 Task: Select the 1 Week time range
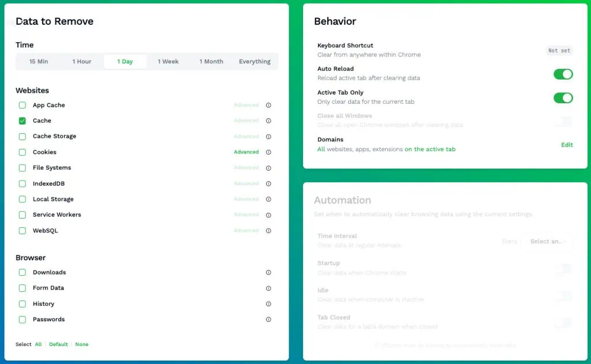[x=168, y=61]
